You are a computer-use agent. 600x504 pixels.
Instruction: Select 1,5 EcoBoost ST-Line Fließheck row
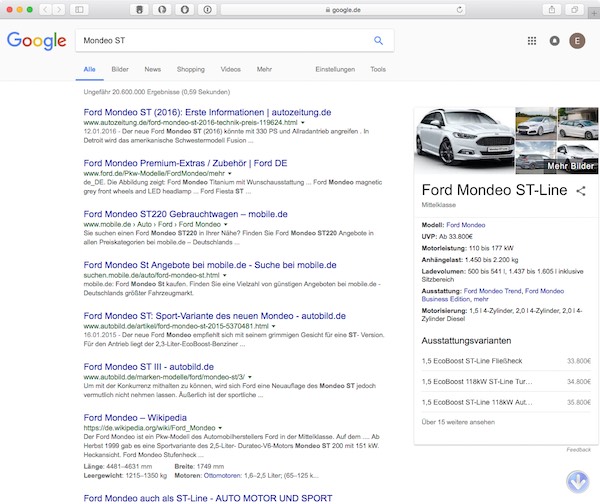[506, 361]
